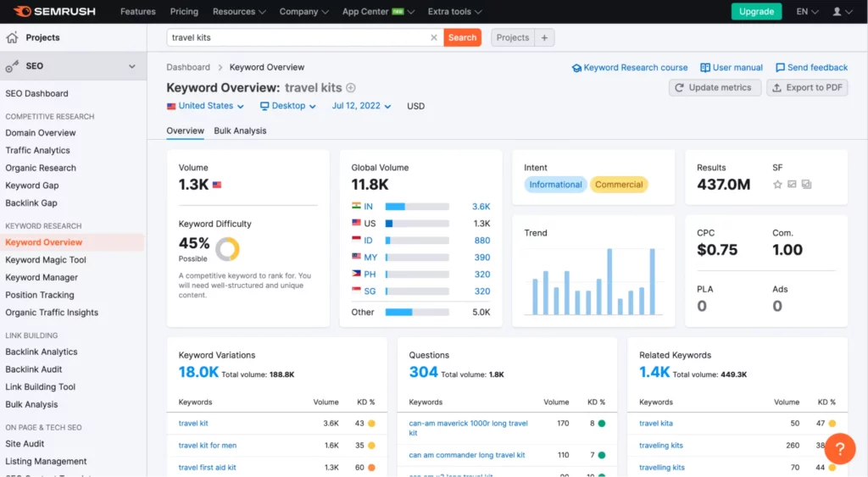Click the Projects button beside search

point(513,37)
